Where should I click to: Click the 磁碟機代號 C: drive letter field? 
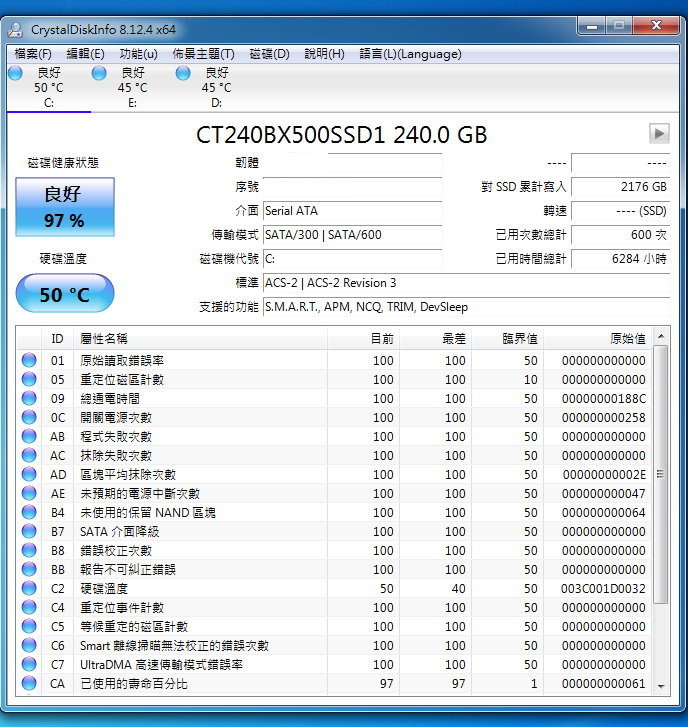(352, 259)
